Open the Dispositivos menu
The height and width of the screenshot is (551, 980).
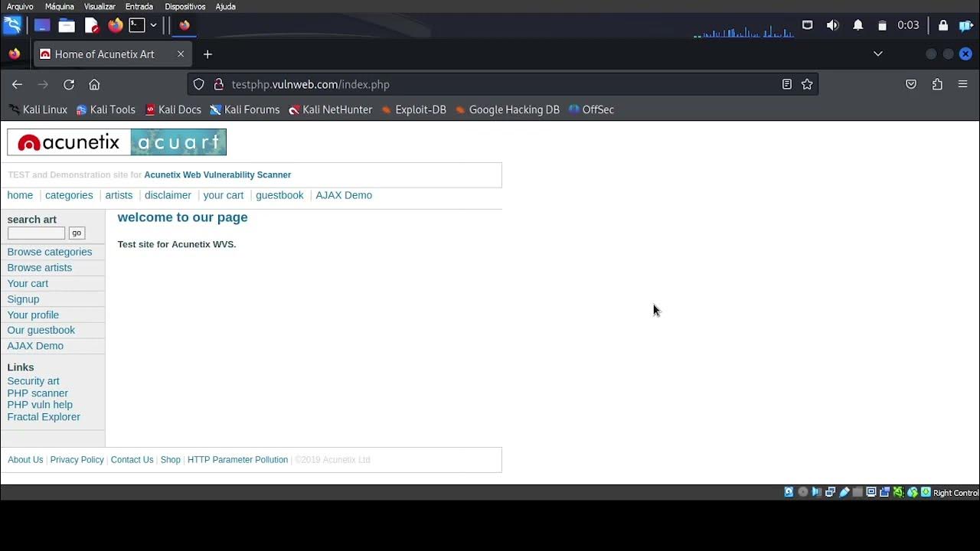click(x=185, y=6)
